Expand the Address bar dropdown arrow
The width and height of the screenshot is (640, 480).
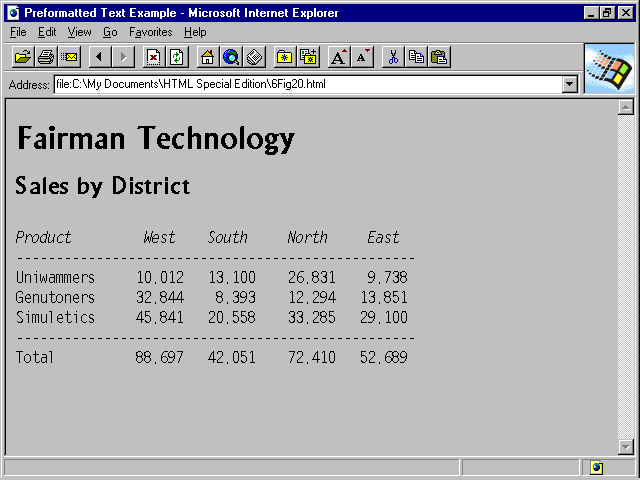(570, 85)
